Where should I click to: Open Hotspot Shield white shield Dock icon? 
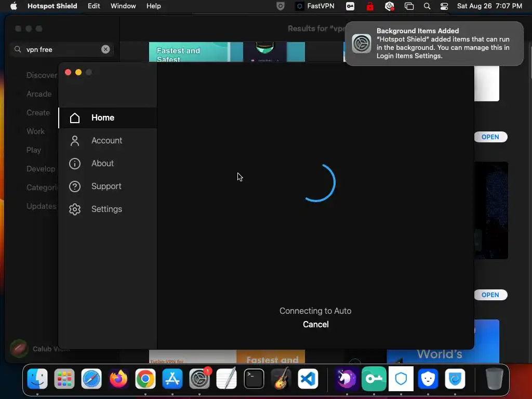point(401,379)
